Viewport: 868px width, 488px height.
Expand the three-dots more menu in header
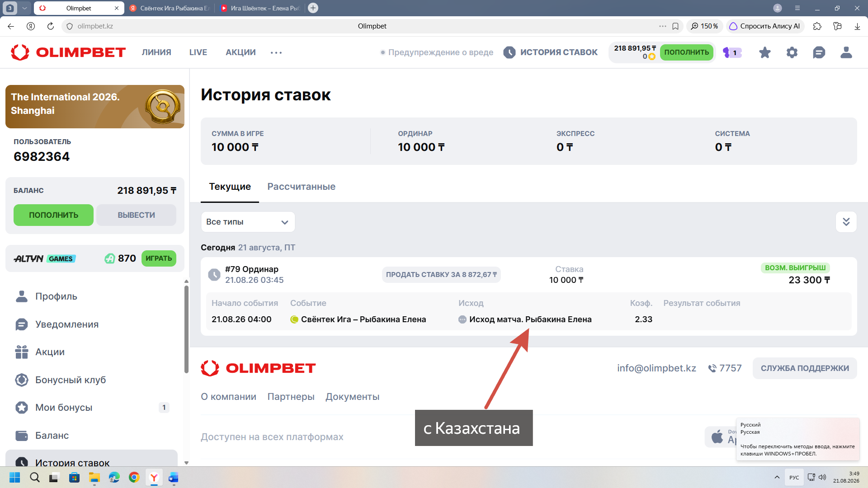pos(276,53)
